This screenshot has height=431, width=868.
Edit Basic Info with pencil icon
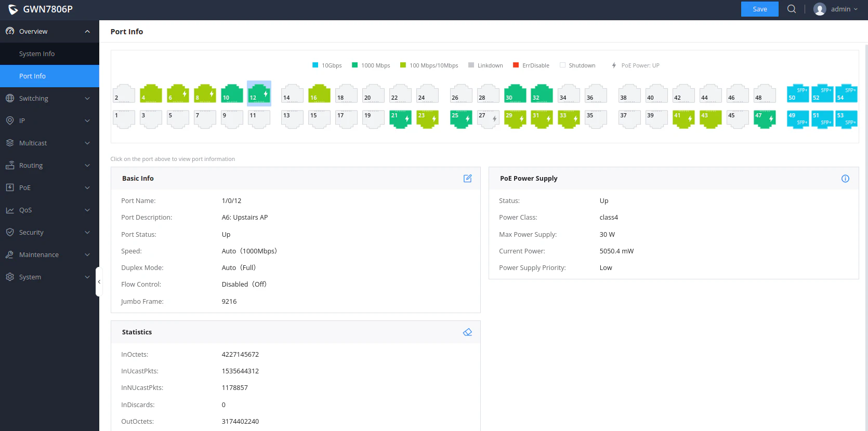pyautogui.click(x=467, y=178)
